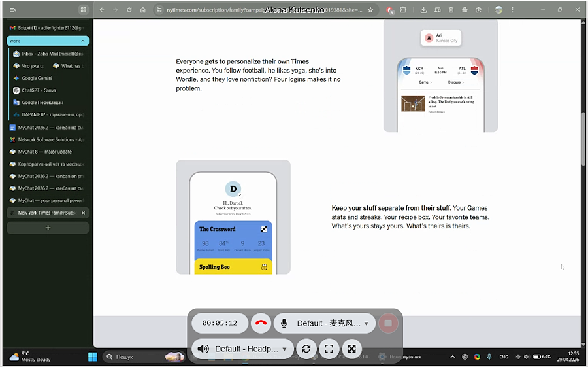
Task: Click the fullscreen brackets icon in call panel
Action: [x=329, y=349]
